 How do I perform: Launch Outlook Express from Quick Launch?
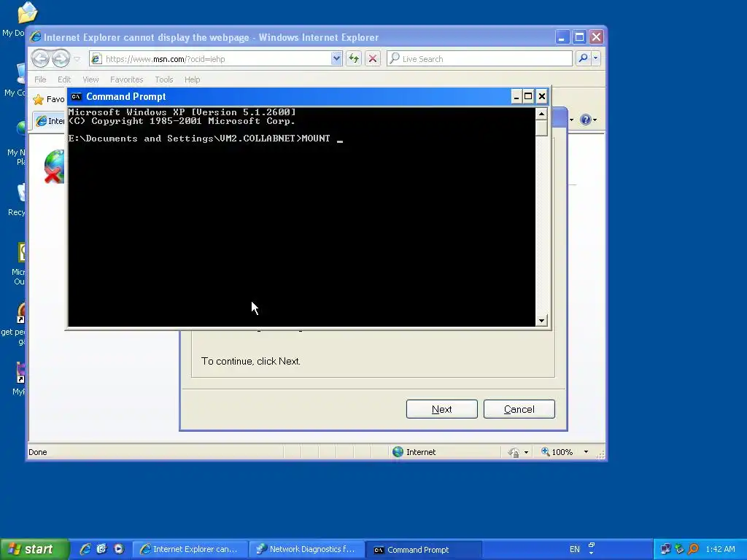102,549
